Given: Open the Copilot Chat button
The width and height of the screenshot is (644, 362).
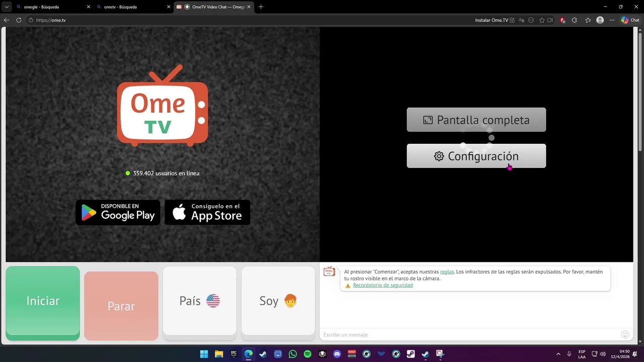Looking at the screenshot, I should (630, 20).
